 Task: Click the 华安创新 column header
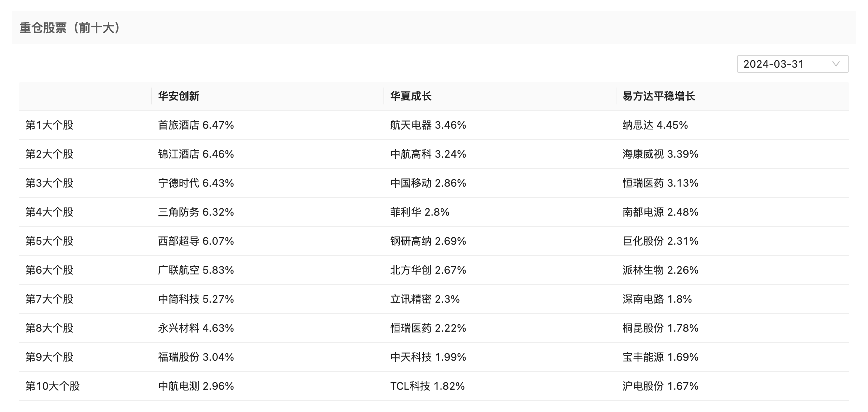[x=179, y=96]
